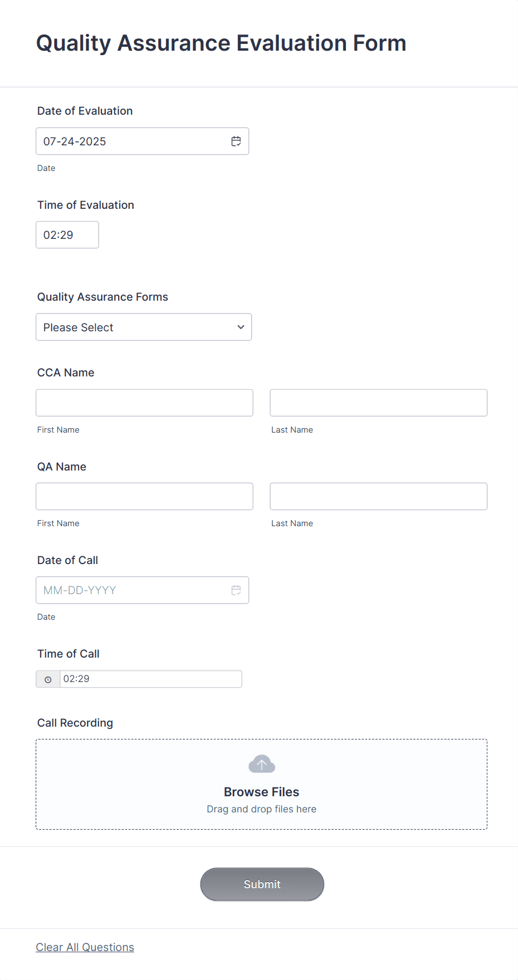Click Browse Files to upload a recording
This screenshot has height=980, width=518.
point(261,791)
